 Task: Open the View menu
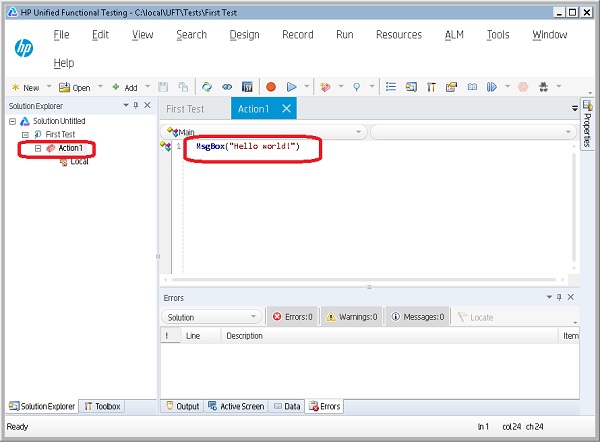pyautogui.click(x=143, y=35)
